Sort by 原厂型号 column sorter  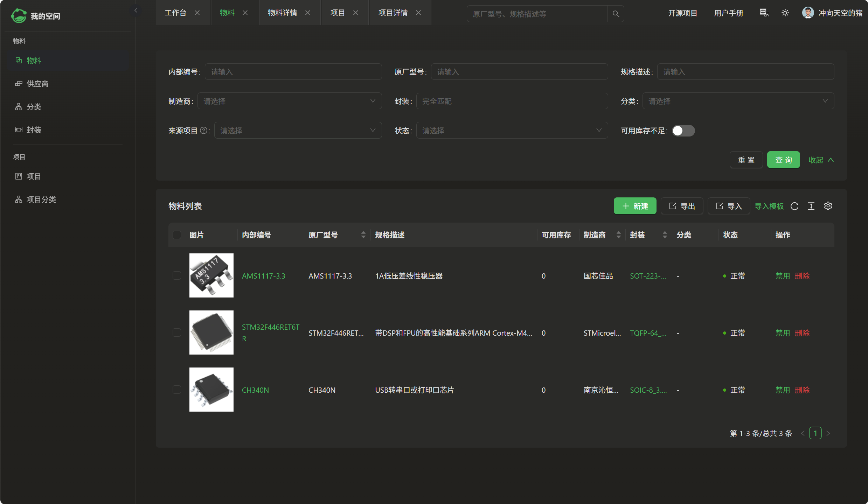[363, 235]
